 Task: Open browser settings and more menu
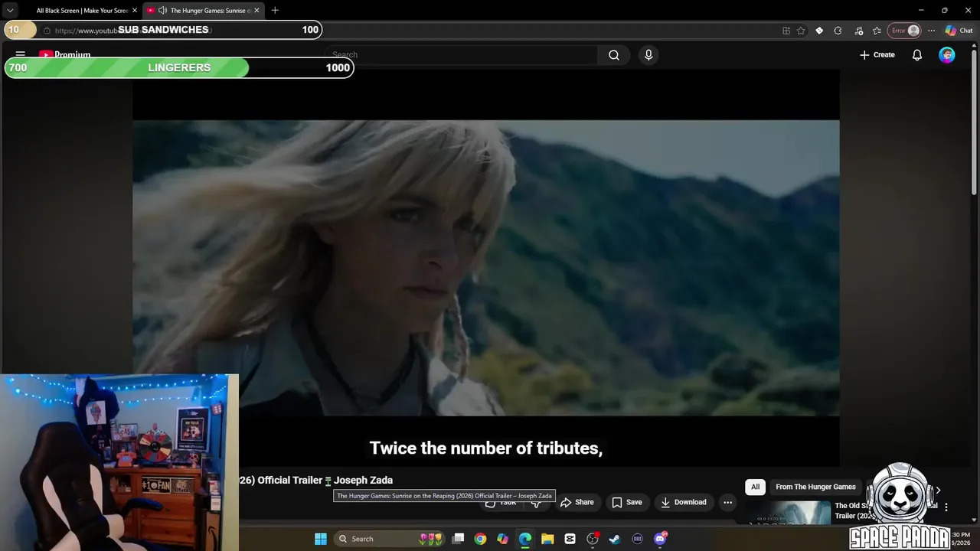931,31
